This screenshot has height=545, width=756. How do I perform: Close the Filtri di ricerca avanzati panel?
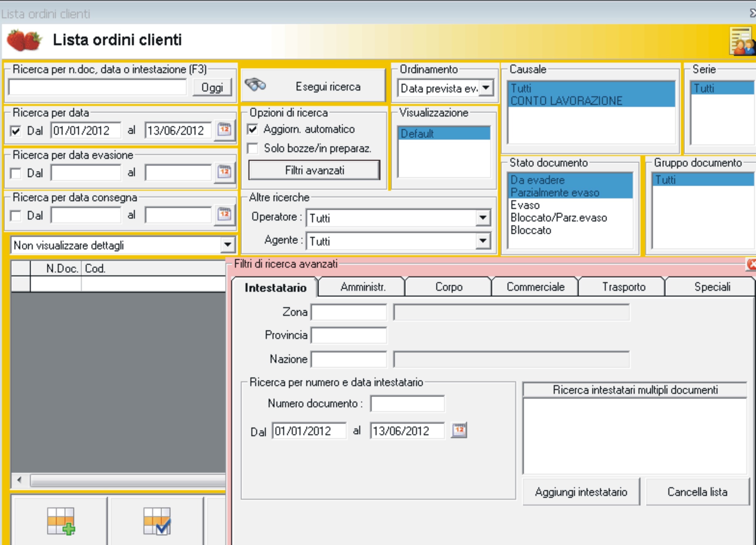click(x=751, y=264)
